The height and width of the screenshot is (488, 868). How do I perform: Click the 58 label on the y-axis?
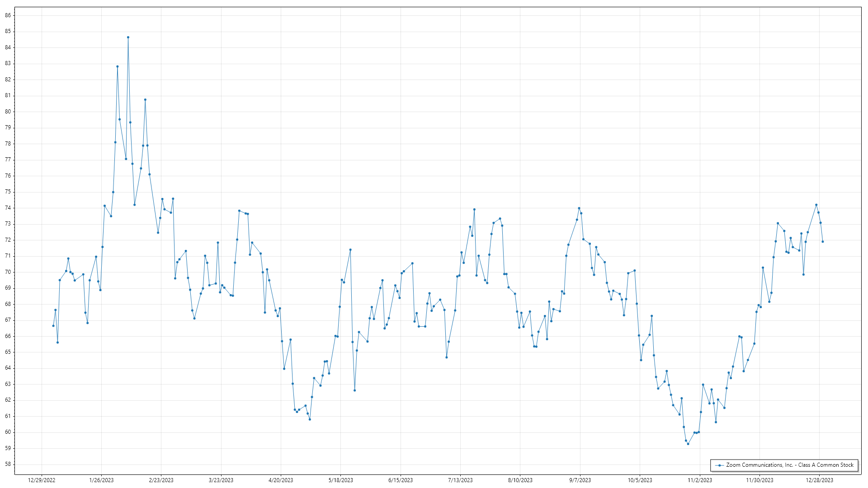tap(8, 464)
